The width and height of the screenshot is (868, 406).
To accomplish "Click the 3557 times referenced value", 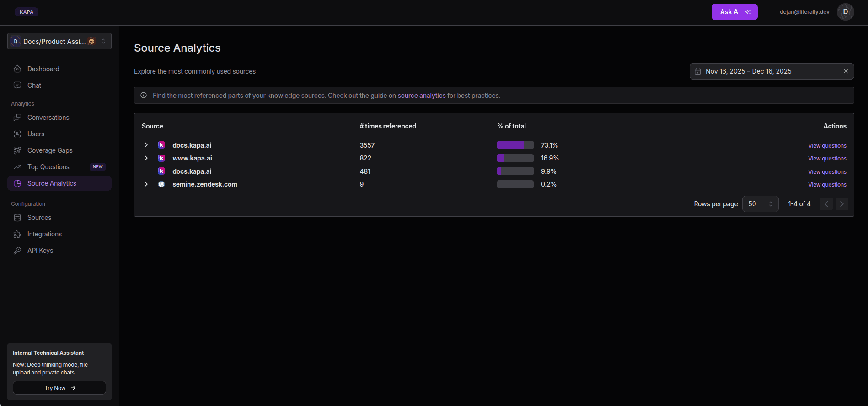I will (x=367, y=145).
